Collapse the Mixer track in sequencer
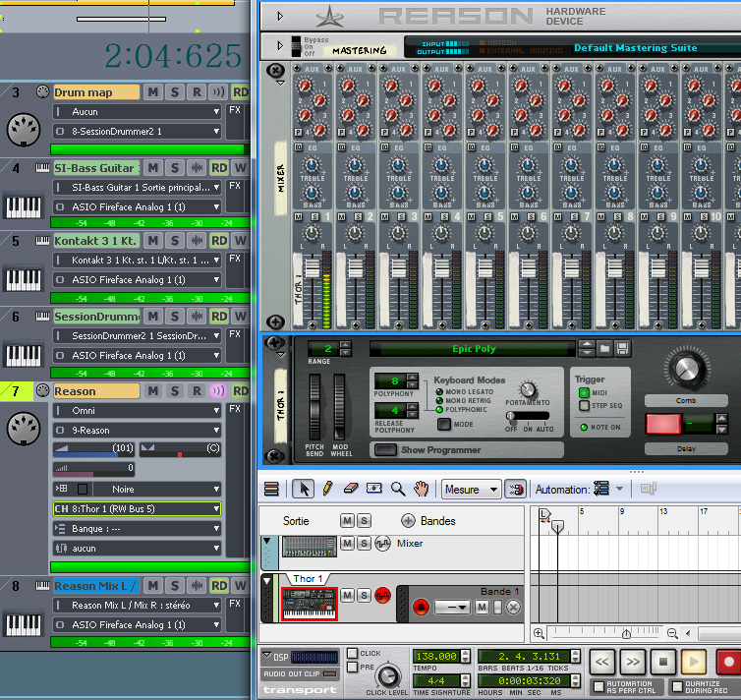Image resolution: width=741 pixels, height=700 pixels. coord(267,541)
